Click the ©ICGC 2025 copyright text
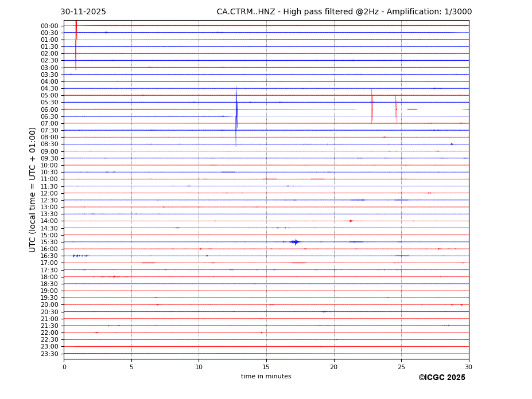 441,378
